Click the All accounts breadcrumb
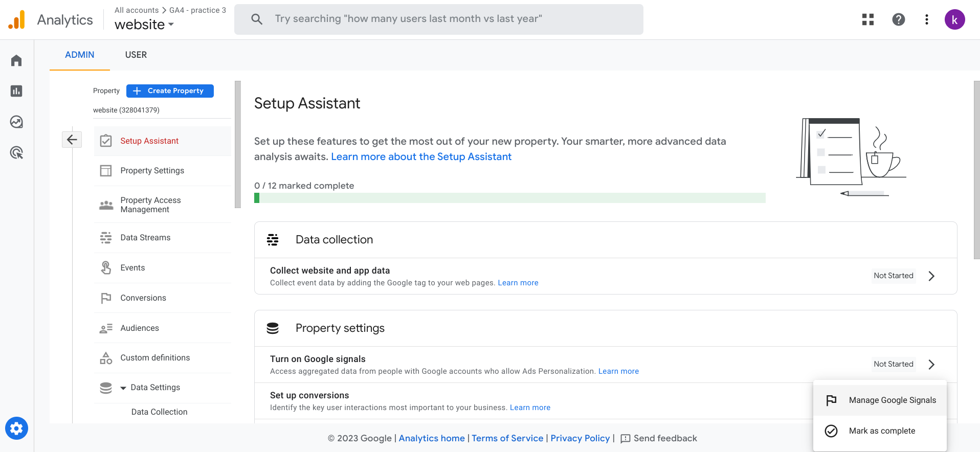This screenshot has height=452, width=980. pos(137,10)
